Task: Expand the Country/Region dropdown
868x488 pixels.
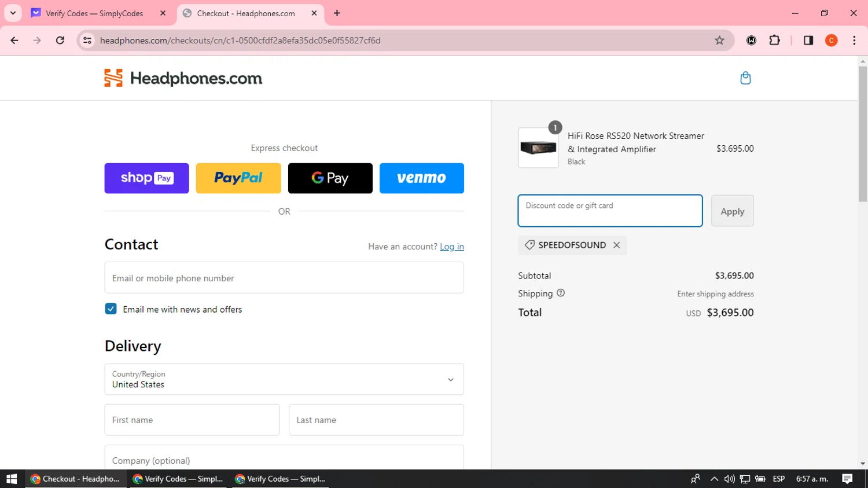Action: coord(284,379)
